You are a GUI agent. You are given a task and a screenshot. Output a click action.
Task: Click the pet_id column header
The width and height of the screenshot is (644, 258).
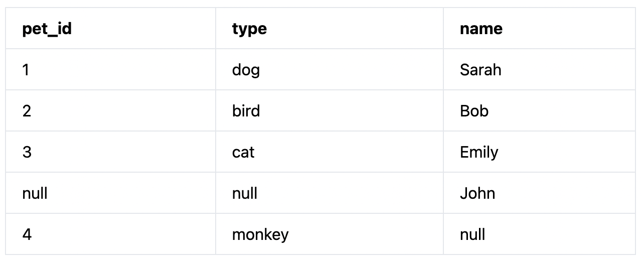(x=111, y=28)
